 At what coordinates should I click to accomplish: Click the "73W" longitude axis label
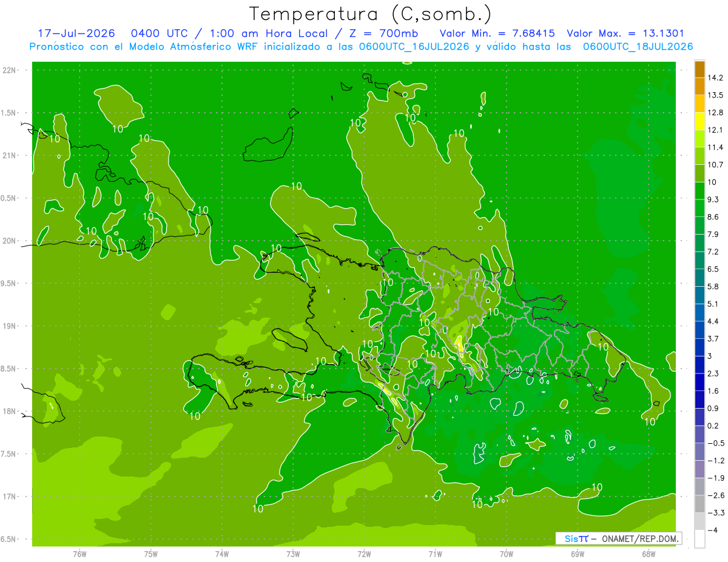[293, 554]
